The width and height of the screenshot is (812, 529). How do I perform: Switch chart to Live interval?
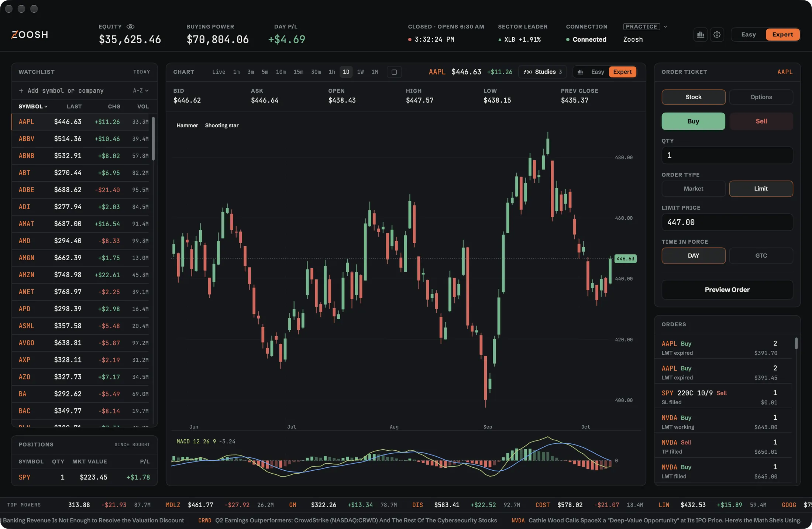pyautogui.click(x=219, y=72)
